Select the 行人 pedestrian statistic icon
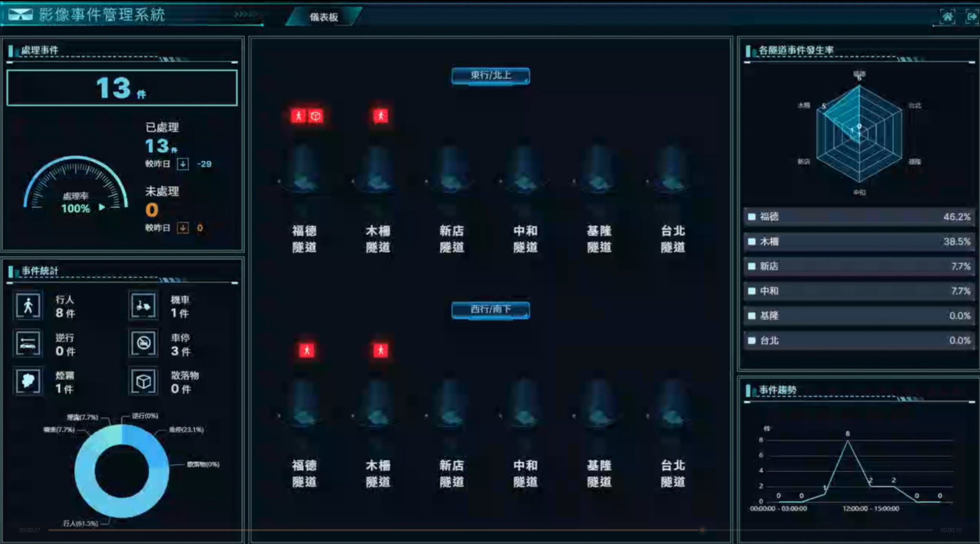Image resolution: width=980 pixels, height=544 pixels. pyautogui.click(x=28, y=306)
